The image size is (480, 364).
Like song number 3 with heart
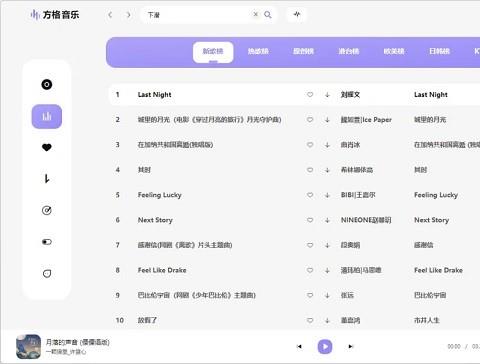coord(310,145)
